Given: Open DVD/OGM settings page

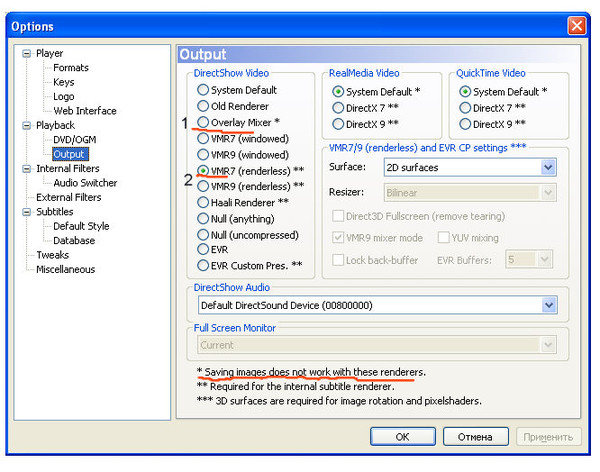Looking at the screenshot, I should pyautogui.click(x=75, y=140).
